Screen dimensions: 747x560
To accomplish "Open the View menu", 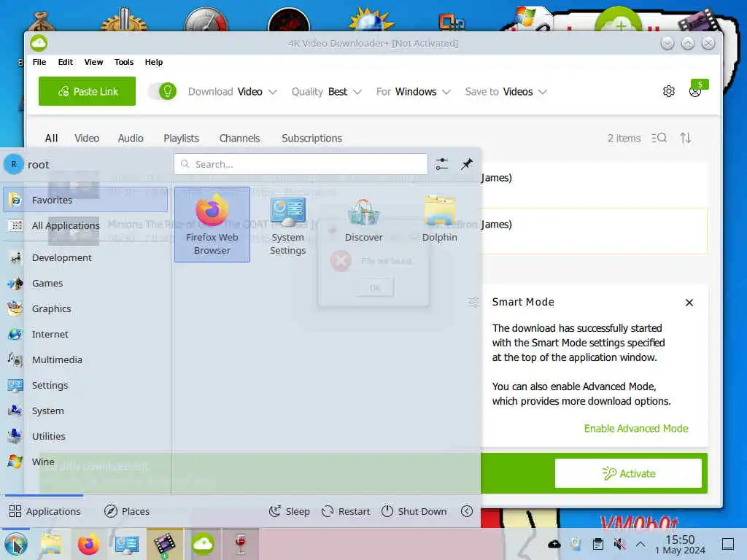I will click(x=93, y=62).
